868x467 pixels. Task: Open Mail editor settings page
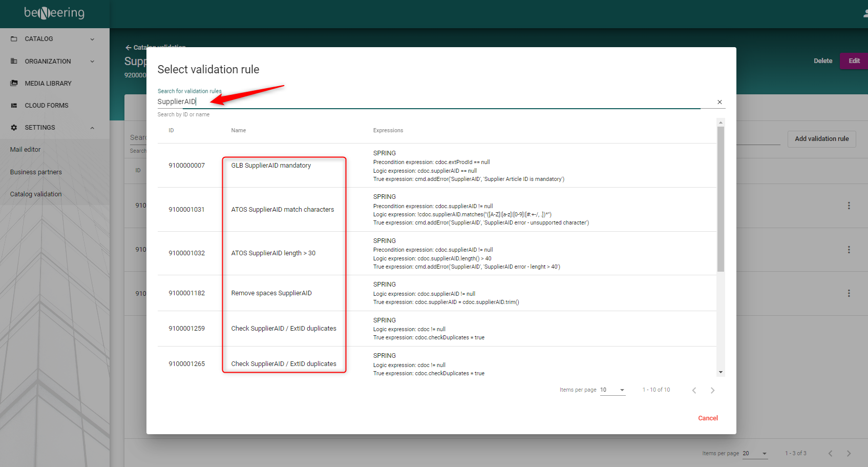[x=26, y=150]
